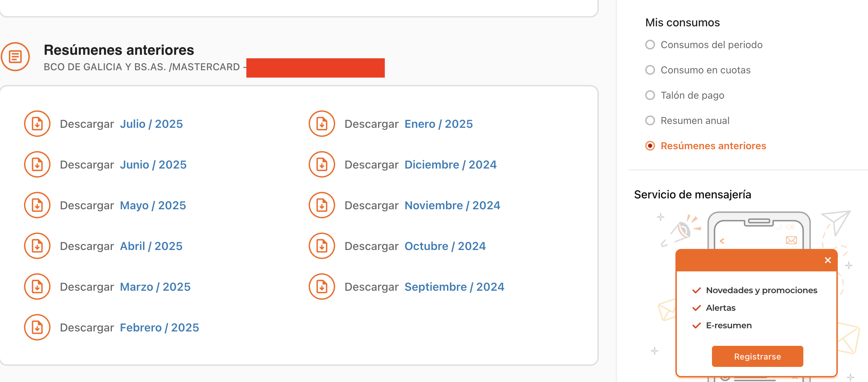This screenshot has width=868, height=382.
Task: Click the download icon for Mayo / 2025
Action: click(x=37, y=205)
